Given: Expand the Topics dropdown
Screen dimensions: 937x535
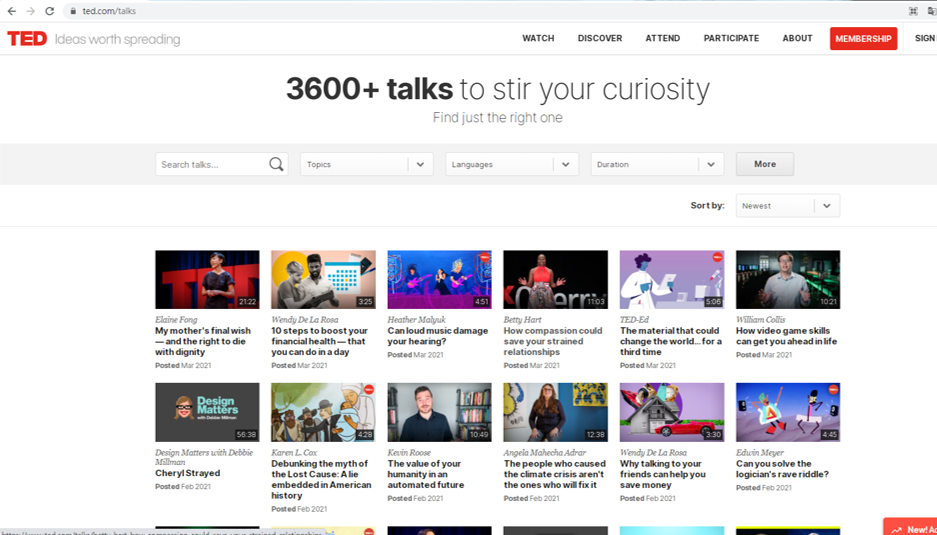Looking at the screenshot, I should (366, 165).
